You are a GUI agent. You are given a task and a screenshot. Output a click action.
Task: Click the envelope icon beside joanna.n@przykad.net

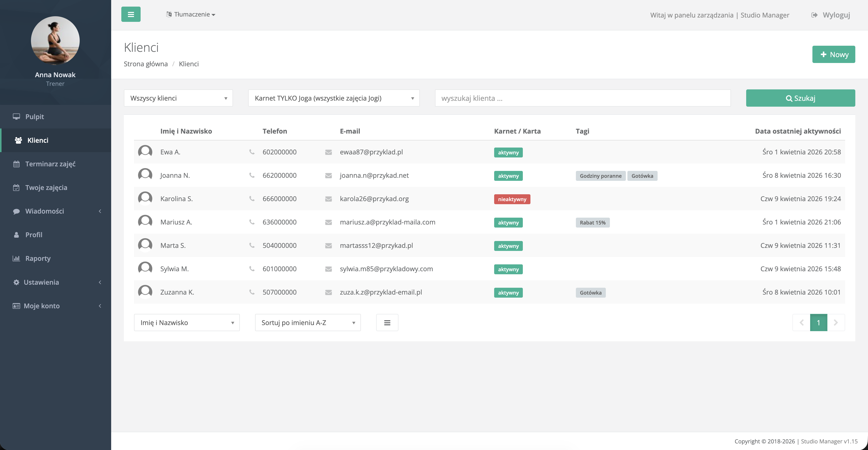(328, 176)
